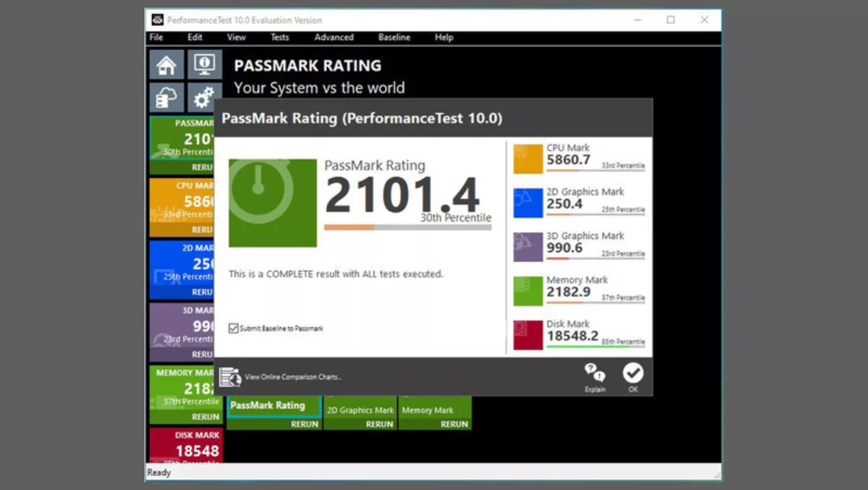Viewport: 868px width, 490px height.
Task: Click RERUN under sidebar 3D Mark tile
Action: [203, 354]
